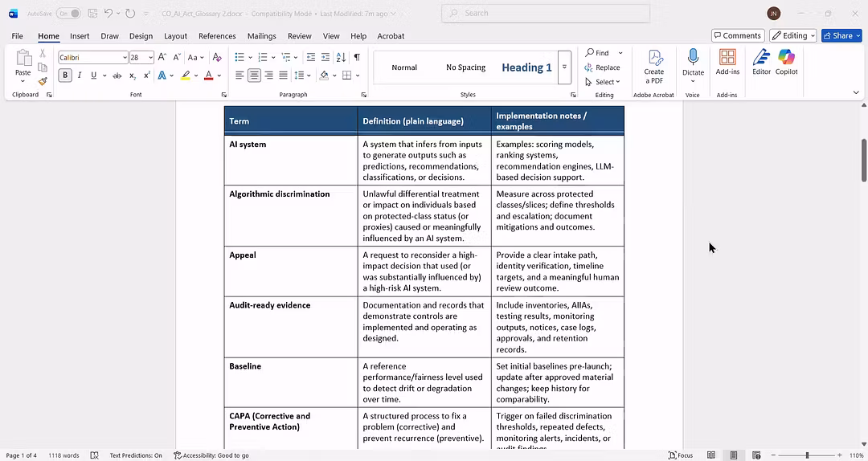
Task: Open line spacing dropdown
Action: 301,75
